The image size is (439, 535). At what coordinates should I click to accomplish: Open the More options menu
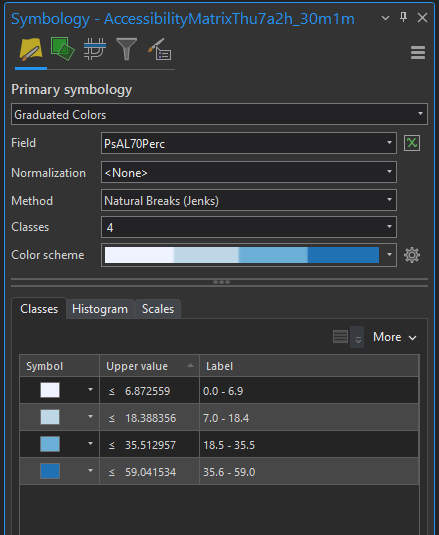coord(395,337)
